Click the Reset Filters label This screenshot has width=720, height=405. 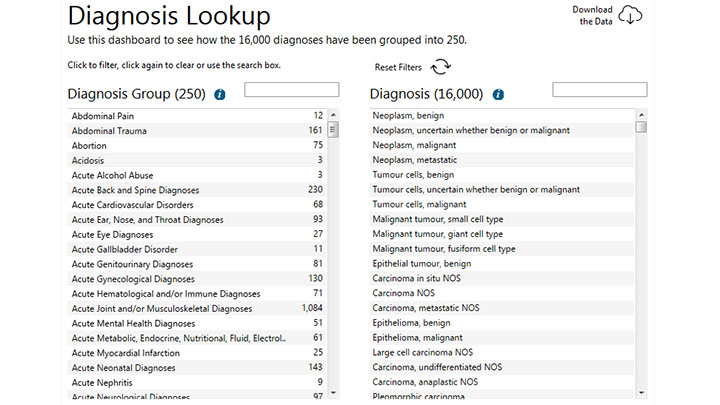point(398,68)
